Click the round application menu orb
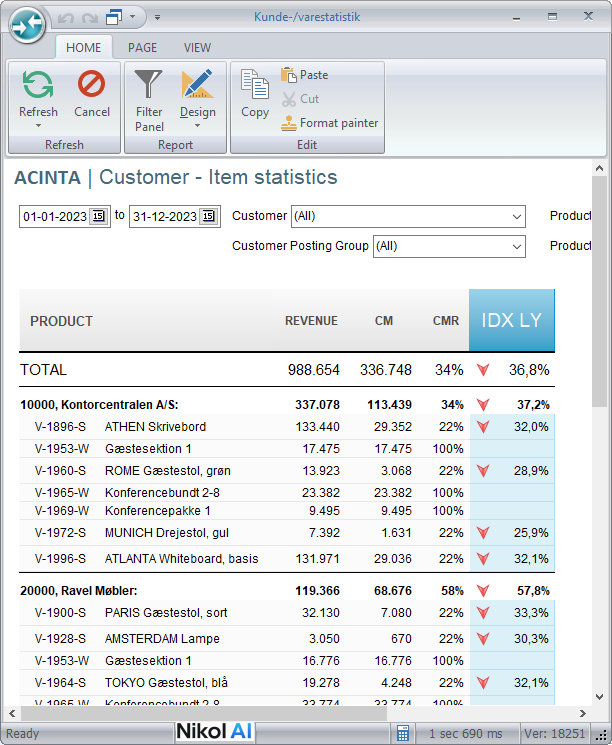Viewport: 612px width, 745px height. (27, 26)
